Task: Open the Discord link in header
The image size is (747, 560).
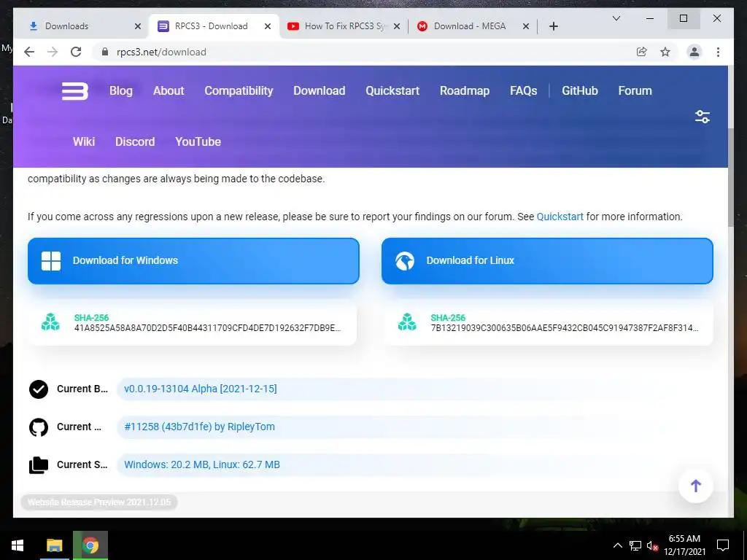Action: click(x=135, y=142)
